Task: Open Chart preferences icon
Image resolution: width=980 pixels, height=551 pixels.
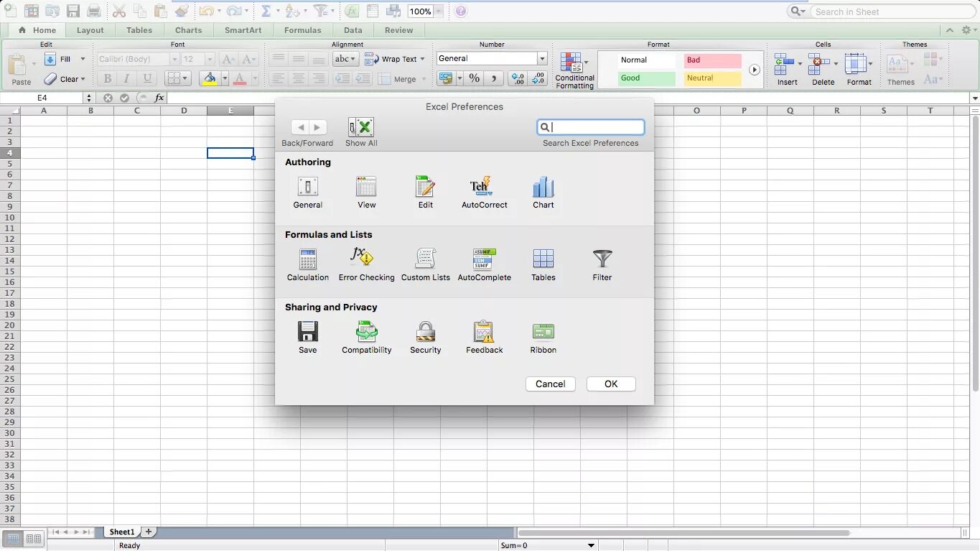Action: tap(543, 187)
